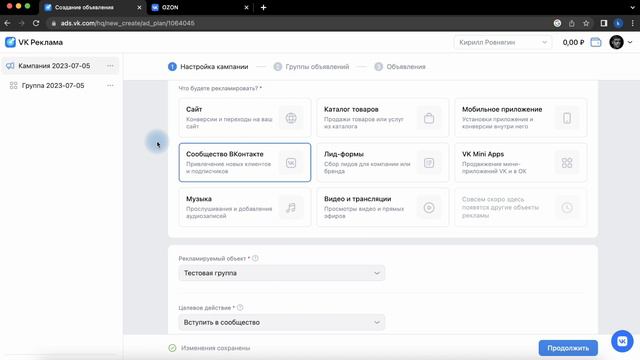Image resolution: width=640 pixels, height=360 pixels.
Task: Open Chrome three-dot menu
Action: tap(633, 23)
